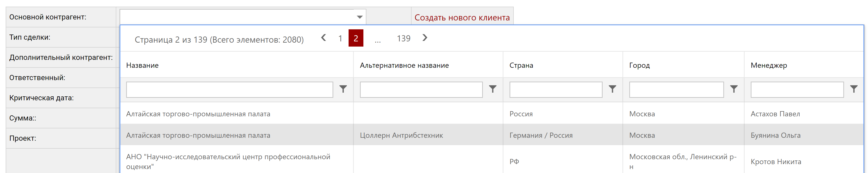Click Создать нового клиента link
The width and height of the screenshot is (868, 173).
(462, 17)
